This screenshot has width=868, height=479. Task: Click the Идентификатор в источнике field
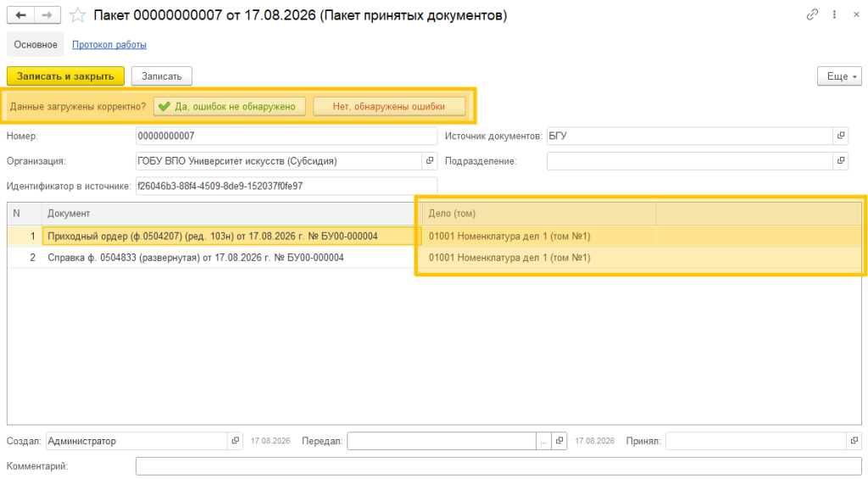(287, 186)
